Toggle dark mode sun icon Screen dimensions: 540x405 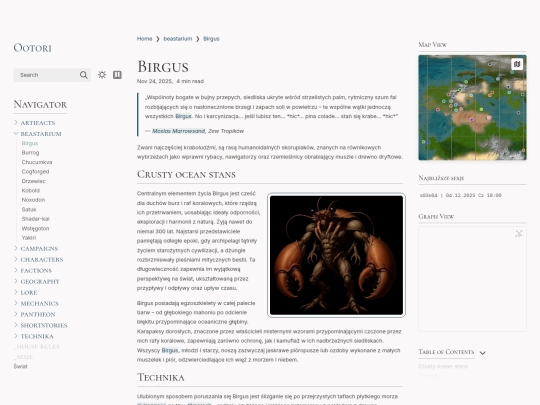pyautogui.click(x=102, y=75)
